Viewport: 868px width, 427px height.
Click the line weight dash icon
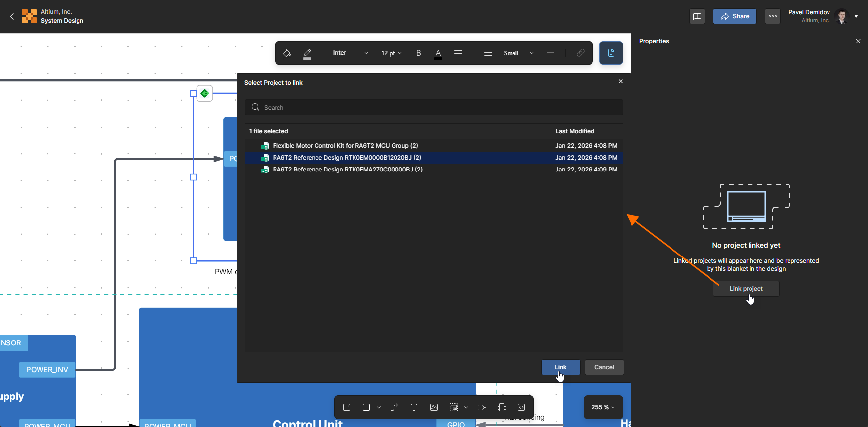coord(551,53)
